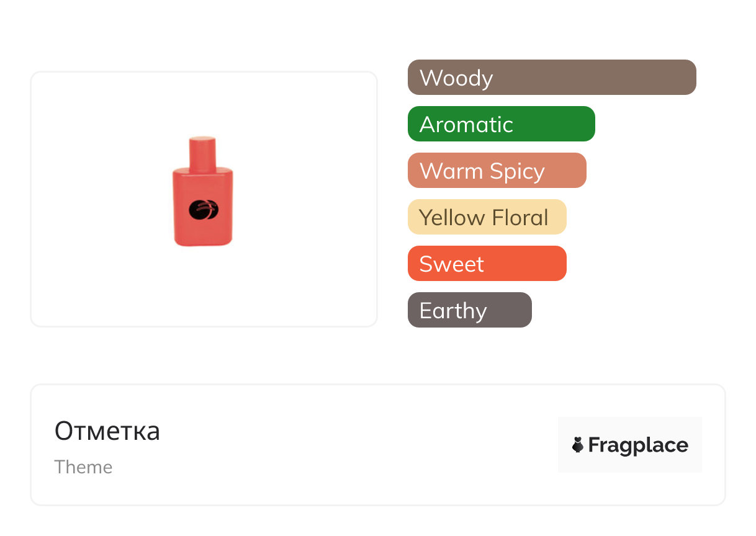Click the Fragplace bottle icon in the logo
756x536 pixels.
(578, 445)
